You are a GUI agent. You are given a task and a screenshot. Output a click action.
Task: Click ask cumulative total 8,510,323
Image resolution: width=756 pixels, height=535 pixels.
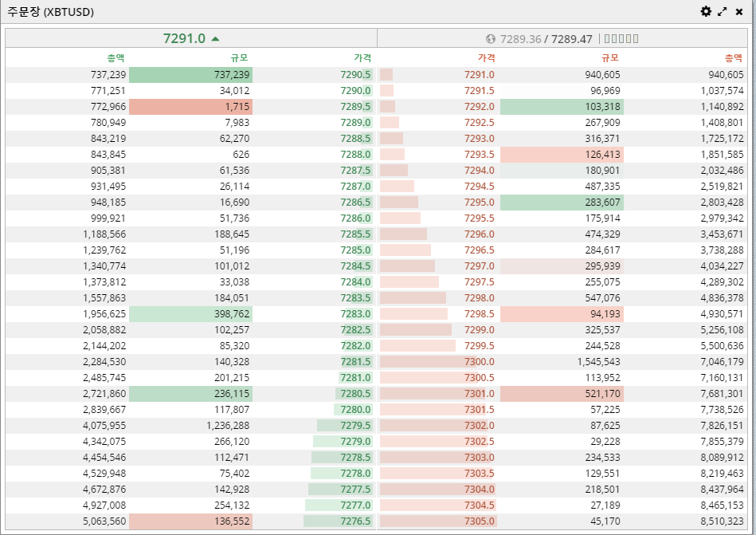coord(720,521)
